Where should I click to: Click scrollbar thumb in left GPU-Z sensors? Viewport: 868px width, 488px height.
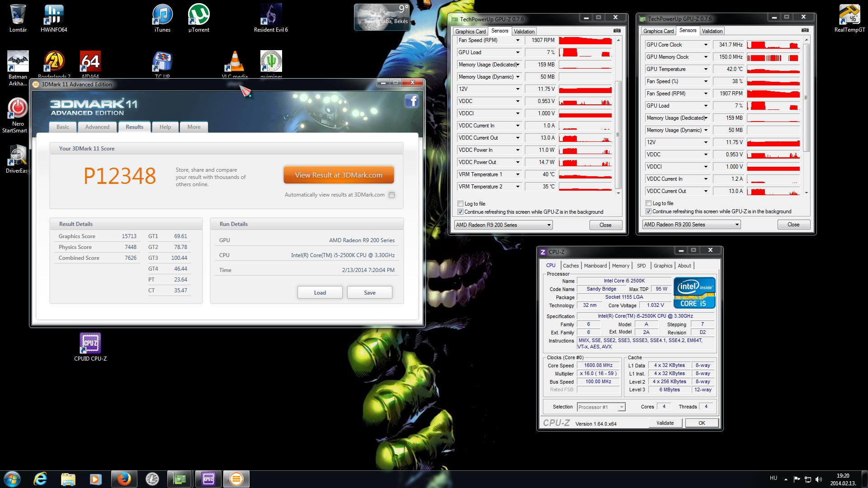tap(618, 135)
